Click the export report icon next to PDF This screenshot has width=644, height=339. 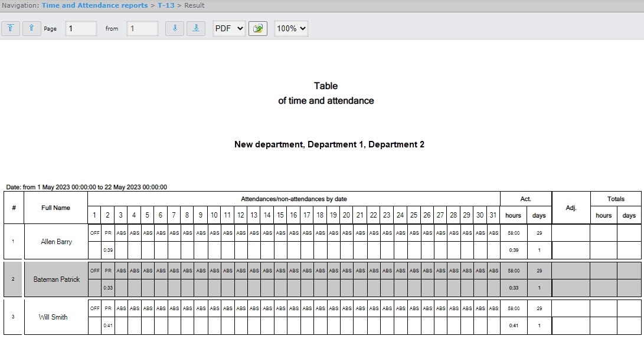pyautogui.click(x=257, y=28)
